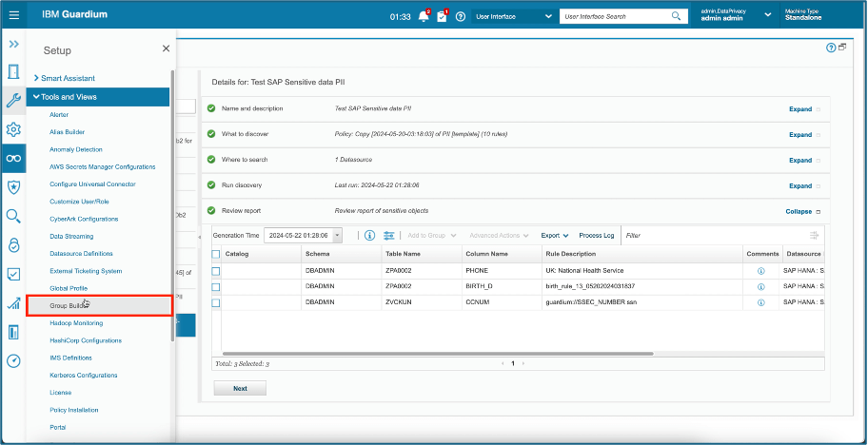Screen dimensions: 868x445
Task: Open Datasource Definitions menu entry
Action: (82, 254)
